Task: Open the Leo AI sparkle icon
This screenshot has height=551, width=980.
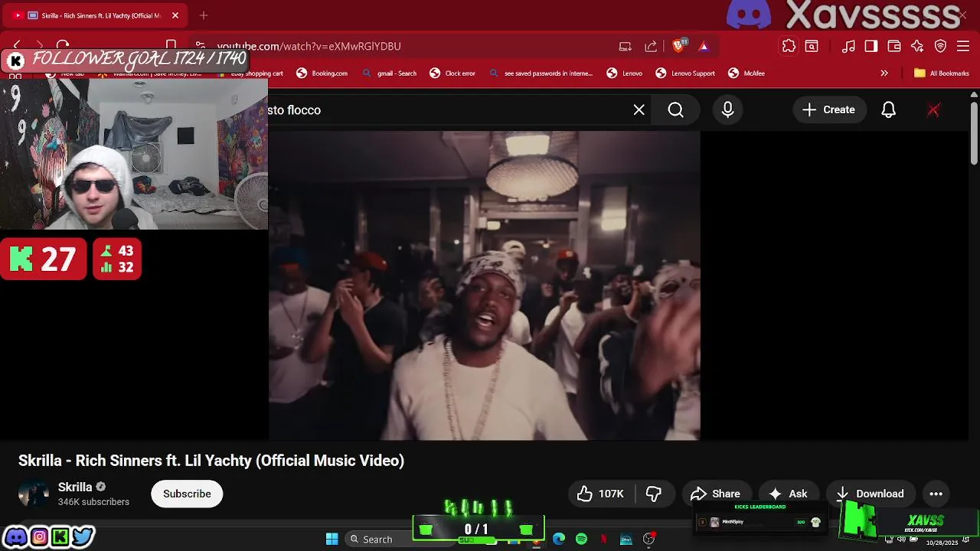Action: click(x=917, y=46)
